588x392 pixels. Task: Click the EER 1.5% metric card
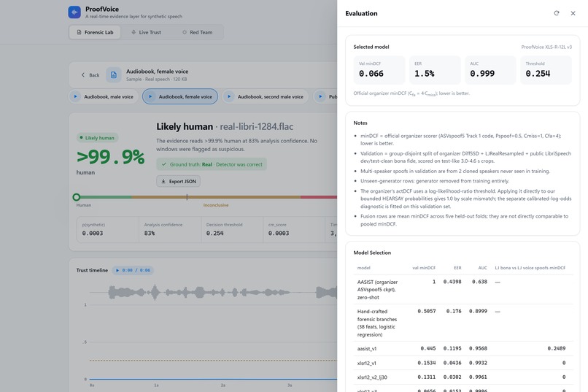(435, 70)
